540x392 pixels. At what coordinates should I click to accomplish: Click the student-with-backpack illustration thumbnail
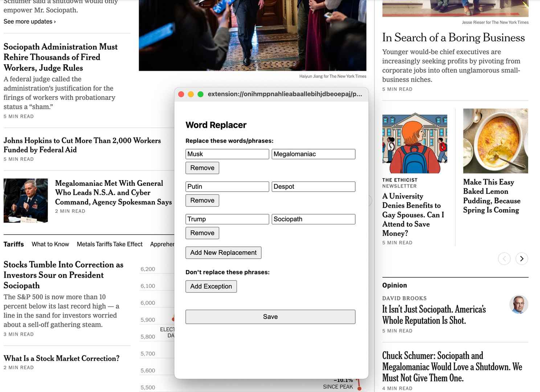pos(415,144)
